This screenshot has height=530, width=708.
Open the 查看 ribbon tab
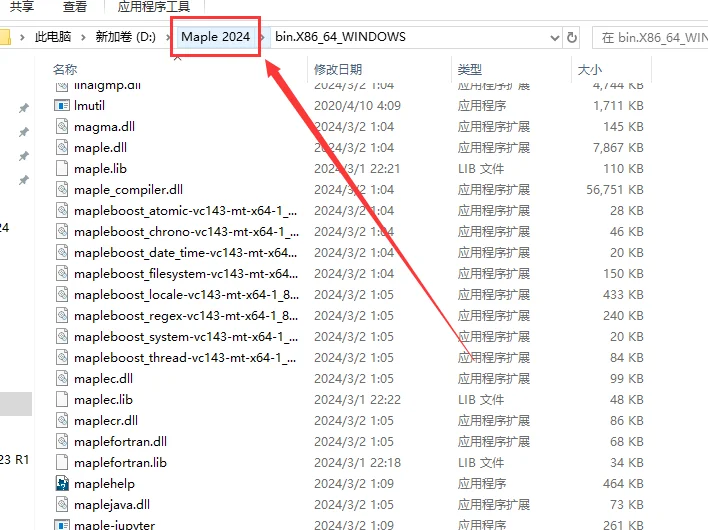[x=75, y=6]
